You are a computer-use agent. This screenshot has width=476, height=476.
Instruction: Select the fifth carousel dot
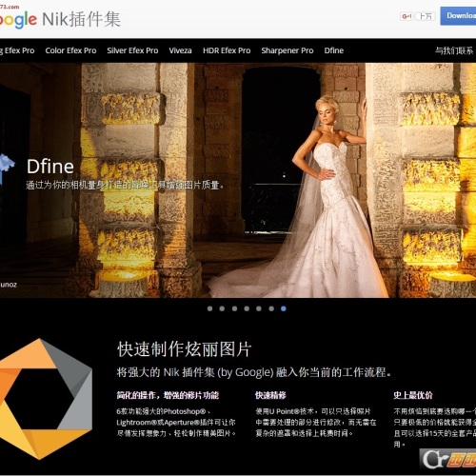click(x=259, y=308)
